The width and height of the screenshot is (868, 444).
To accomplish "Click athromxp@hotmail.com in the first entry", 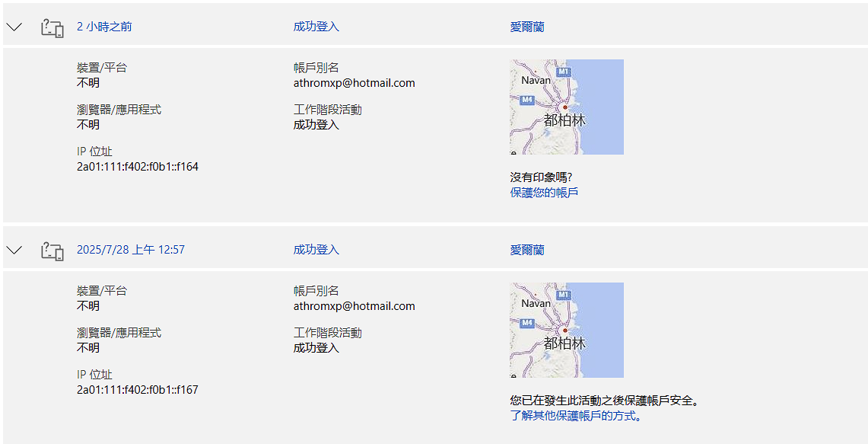I will coord(355,83).
